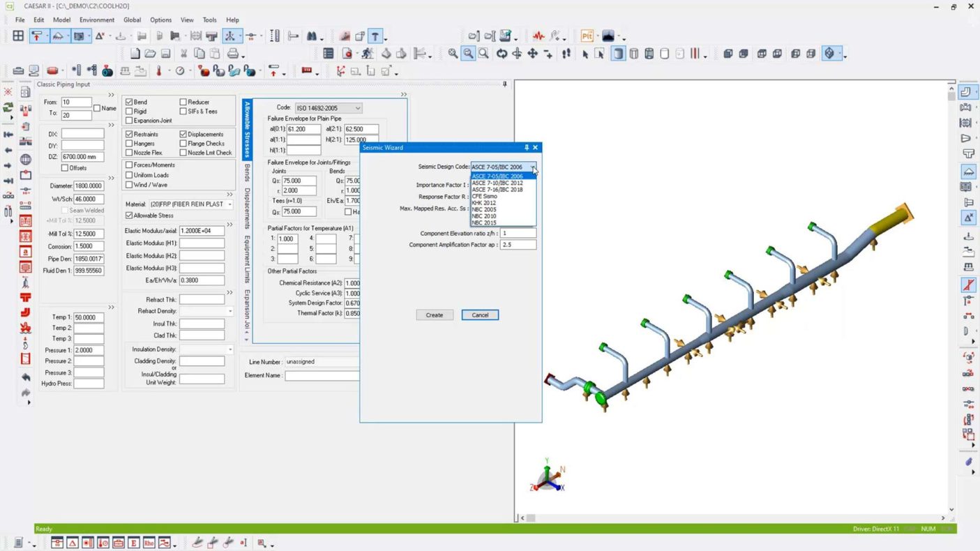This screenshot has width=980, height=551.
Task: Click the horizontal scrollbar under the 3D view
Action: point(732,518)
